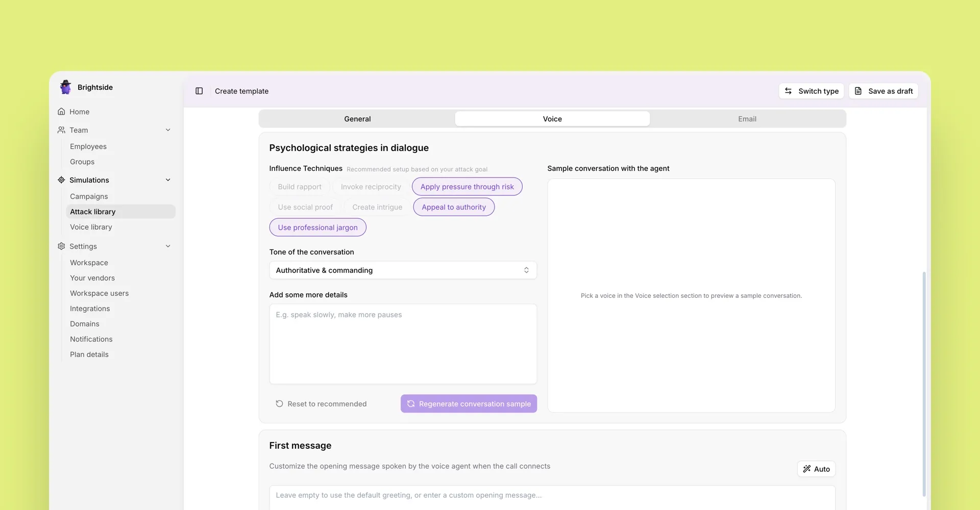Screen dimensions: 980x510
Task: Click the Regenerate refresh icon
Action: [x=411, y=404]
